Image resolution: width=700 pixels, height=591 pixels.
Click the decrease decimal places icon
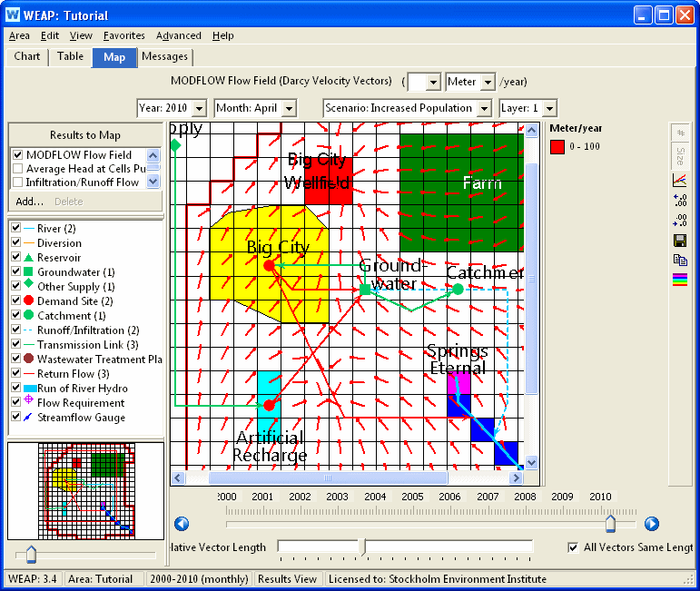coord(679,220)
